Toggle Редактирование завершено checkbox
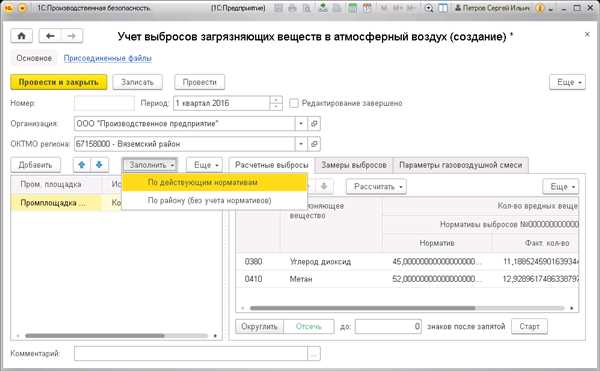The width and height of the screenshot is (600, 371). click(x=293, y=103)
